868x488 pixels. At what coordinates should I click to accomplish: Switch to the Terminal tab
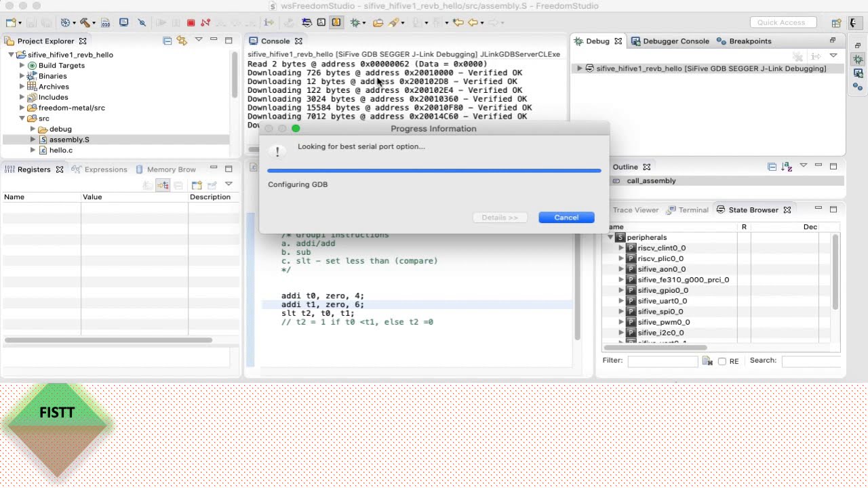(688, 210)
